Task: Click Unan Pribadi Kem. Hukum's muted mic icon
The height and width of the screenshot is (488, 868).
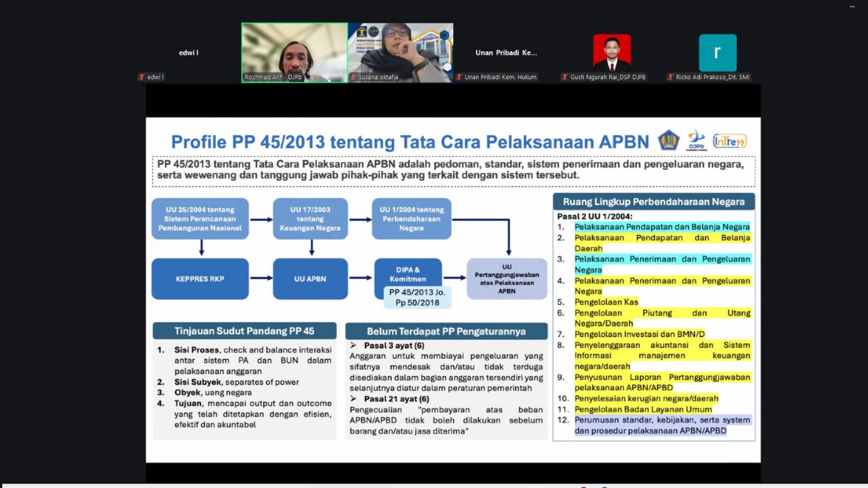Action: coord(459,77)
